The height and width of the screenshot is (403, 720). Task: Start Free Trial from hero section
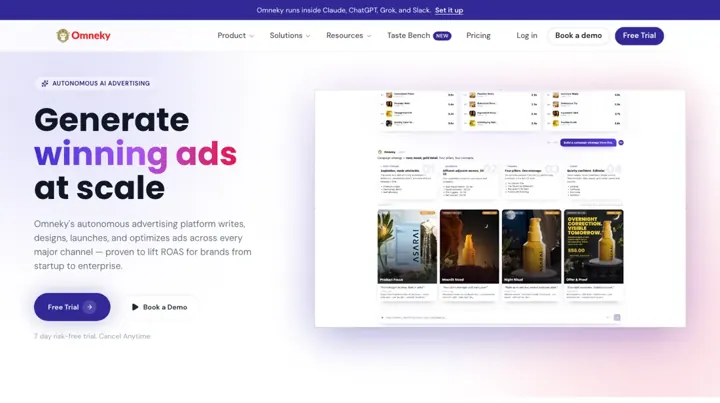tap(72, 307)
